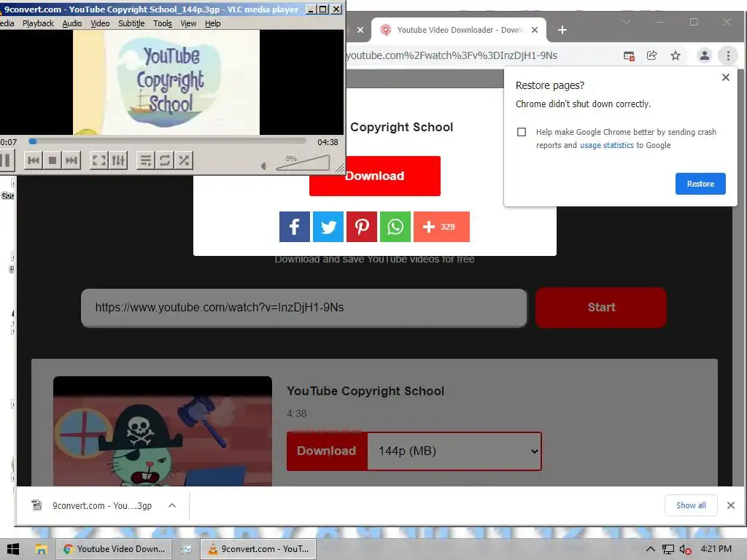Click the large red Download button in modal
The height and width of the screenshot is (560, 747).
pyautogui.click(x=375, y=176)
